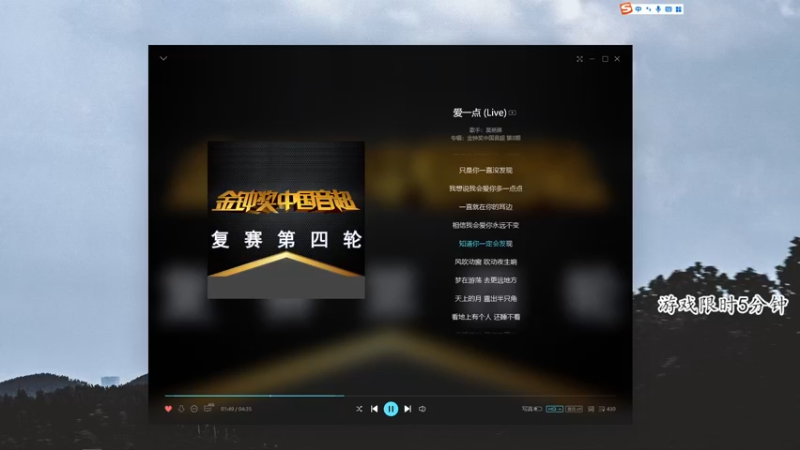
Task: Open the more options circle icon
Action: point(194,409)
